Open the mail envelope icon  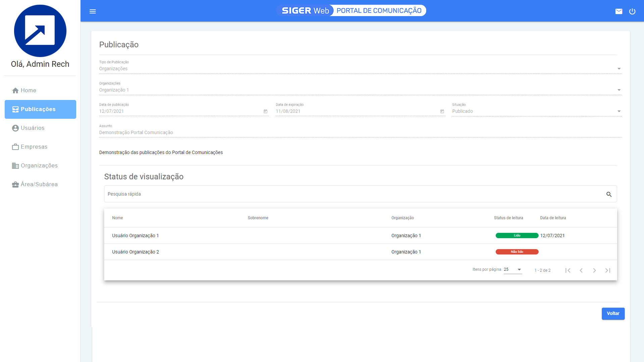pyautogui.click(x=619, y=11)
